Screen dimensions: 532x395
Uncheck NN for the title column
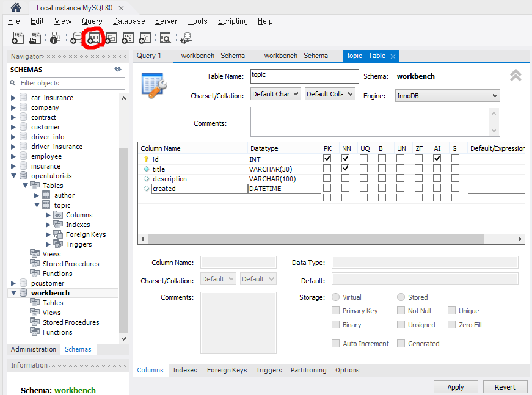[345, 168]
